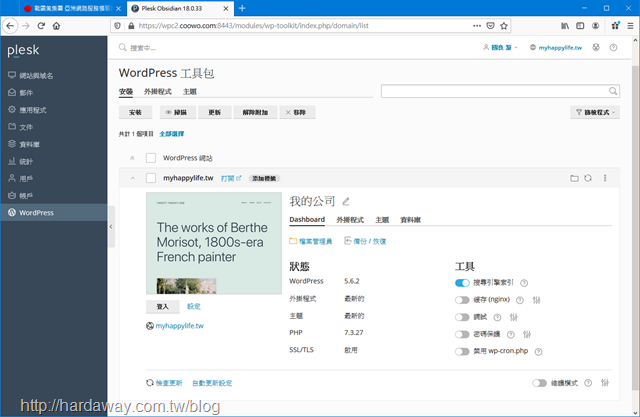
Task: Select site Dashboard tab
Action: click(x=307, y=220)
